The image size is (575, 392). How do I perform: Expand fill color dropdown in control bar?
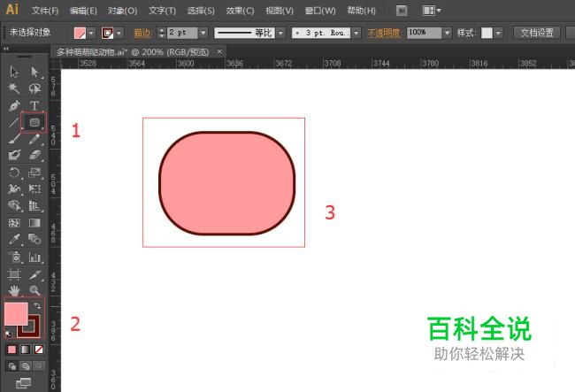(x=91, y=34)
